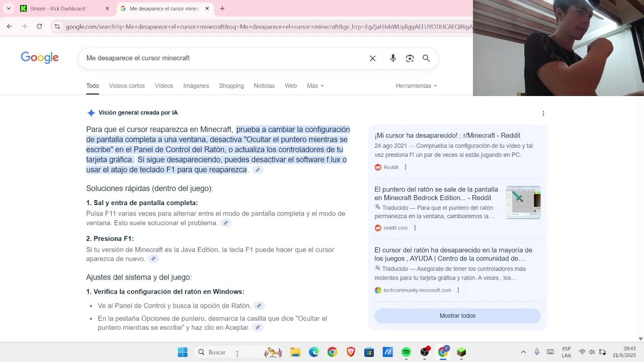Screen dimensions: 644x362
Task: Switch ESP LAA keyboard language indicator
Action: click(567, 352)
